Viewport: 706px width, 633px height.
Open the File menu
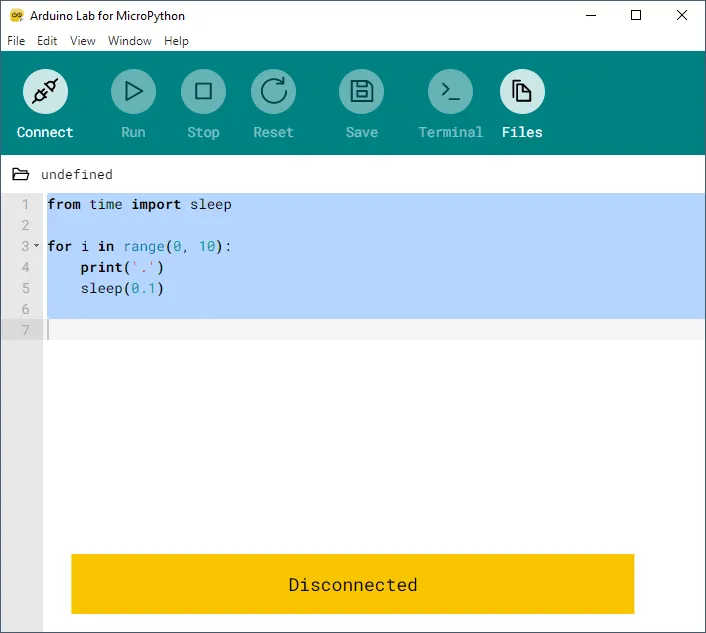[16, 41]
